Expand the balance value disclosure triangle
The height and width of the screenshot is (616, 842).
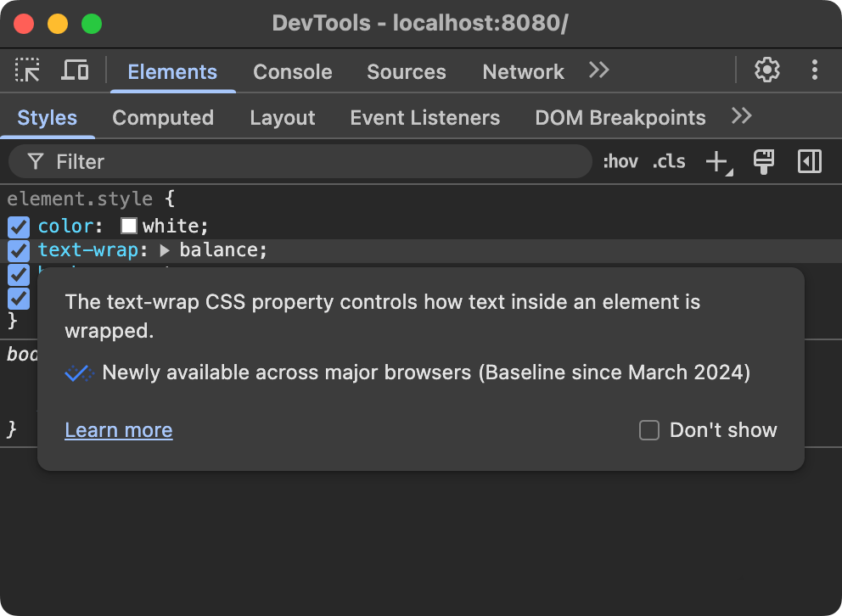tap(163, 250)
